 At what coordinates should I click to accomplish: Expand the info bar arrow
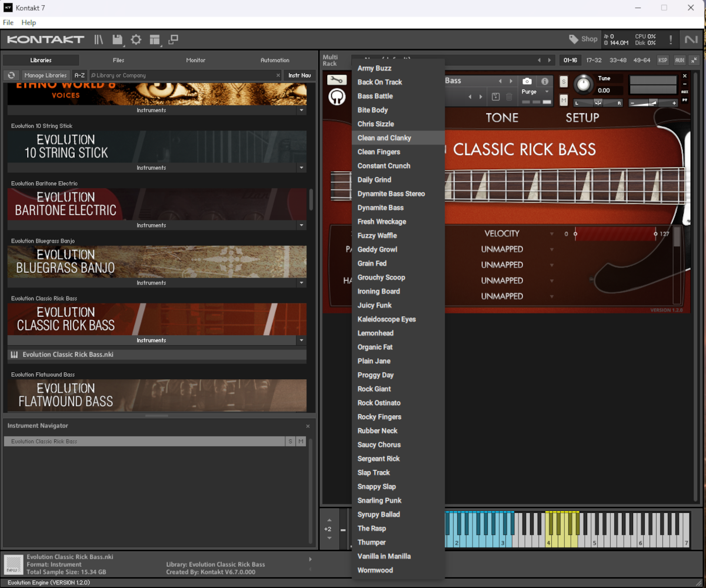[310, 559]
